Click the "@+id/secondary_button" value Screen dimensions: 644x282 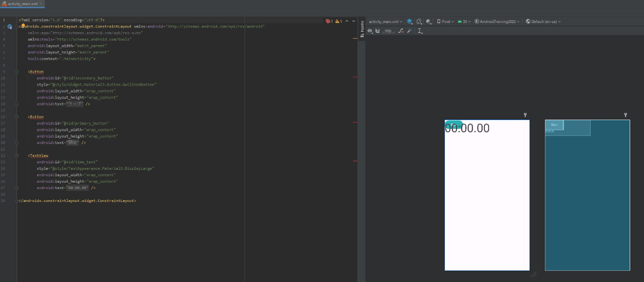(x=88, y=78)
